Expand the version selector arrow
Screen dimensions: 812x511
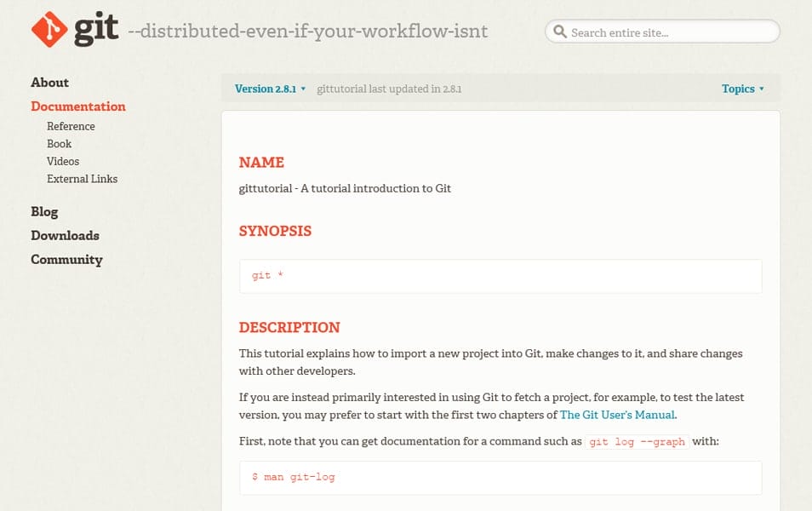302,89
